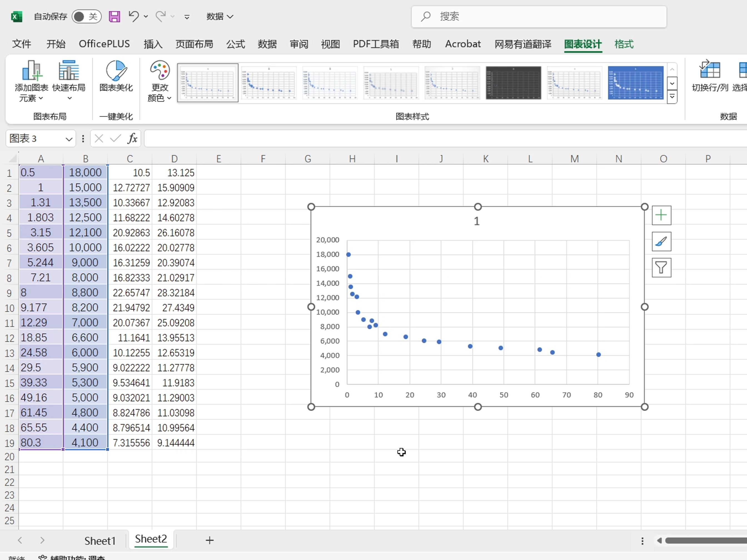747x560 pixels.
Task: Select cell C9 containing 22.65747
Action: click(x=130, y=292)
